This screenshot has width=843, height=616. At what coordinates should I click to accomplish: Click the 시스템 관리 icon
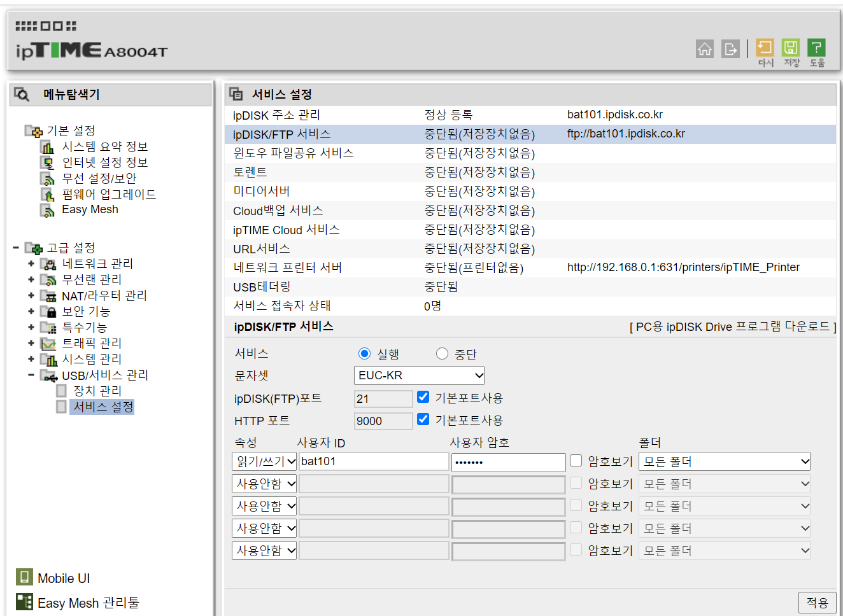[x=48, y=360]
